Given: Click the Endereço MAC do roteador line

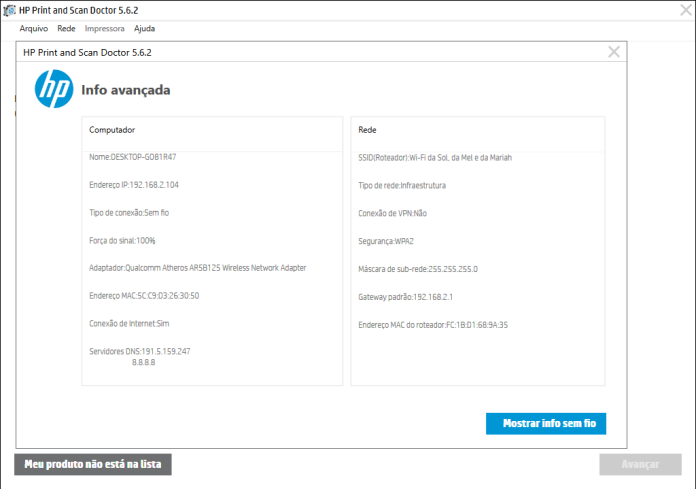Looking at the screenshot, I should pyautogui.click(x=433, y=325).
